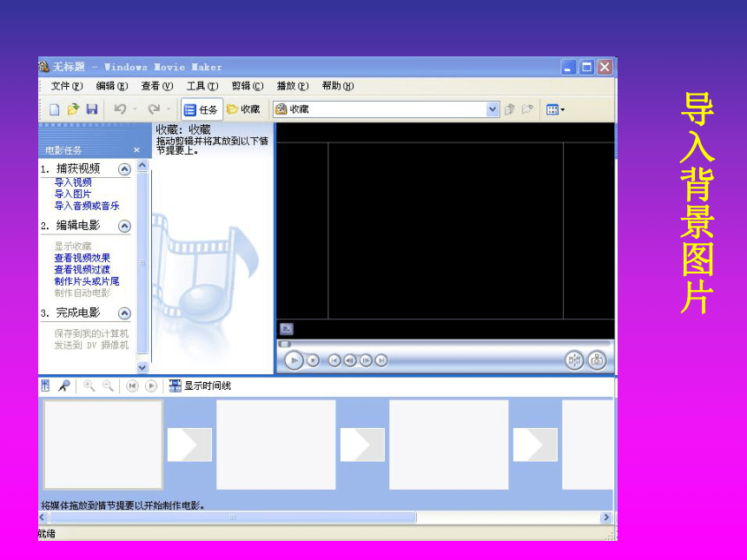Create a new collection folder icon
Image resolution: width=747 pixels, height=560 pixels.
(x=527, y=109)
